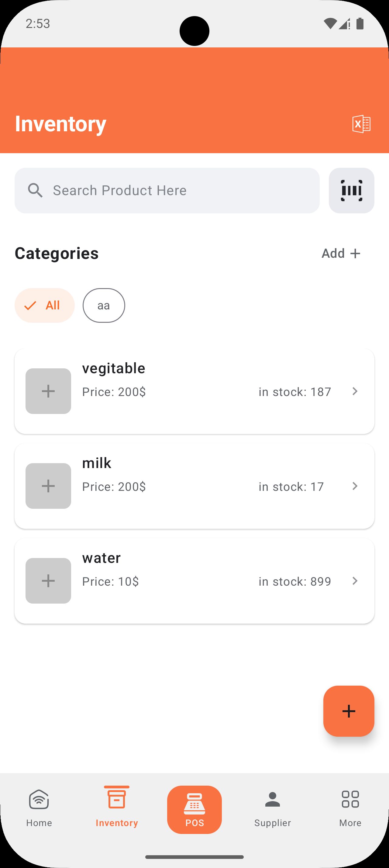
Task: Expand the milk product chevron
Action: [x=355, y=486]
